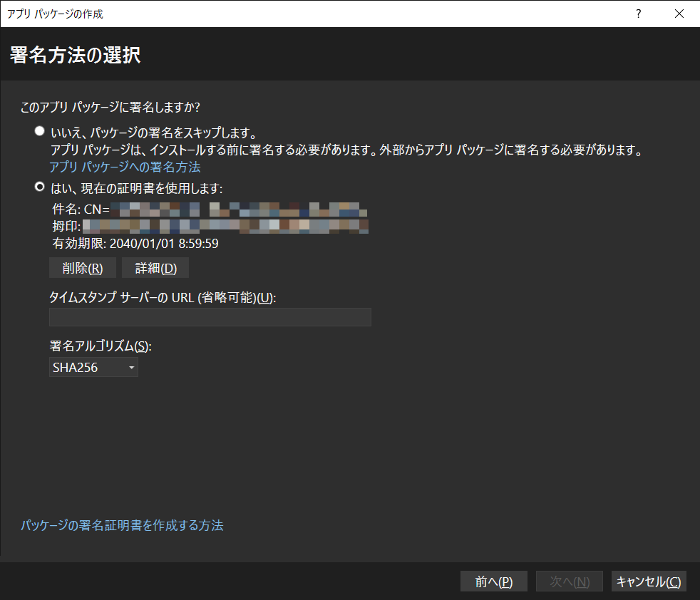Click the 削除(R) button
Screen dimensions: 700x600
[x=82, y=268]
